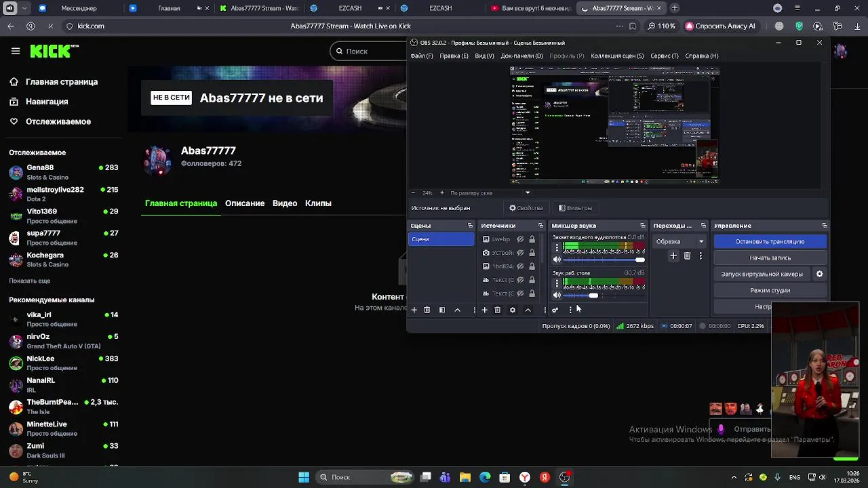Move scene up in Scenes panel
This screenshot has width=868, height=488.
[x=457, y=310]
